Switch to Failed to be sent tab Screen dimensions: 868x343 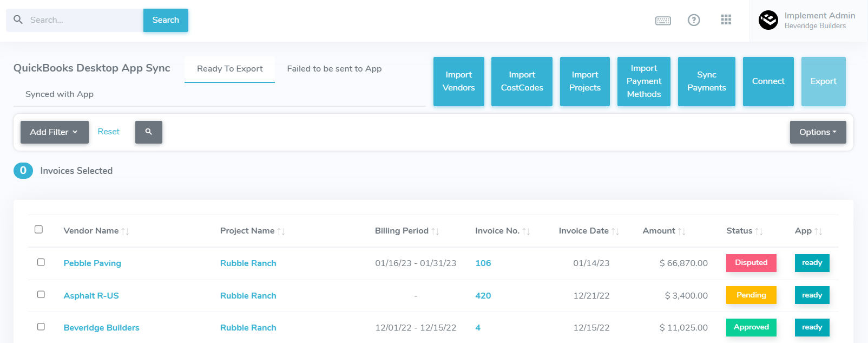tap(334, 69)
